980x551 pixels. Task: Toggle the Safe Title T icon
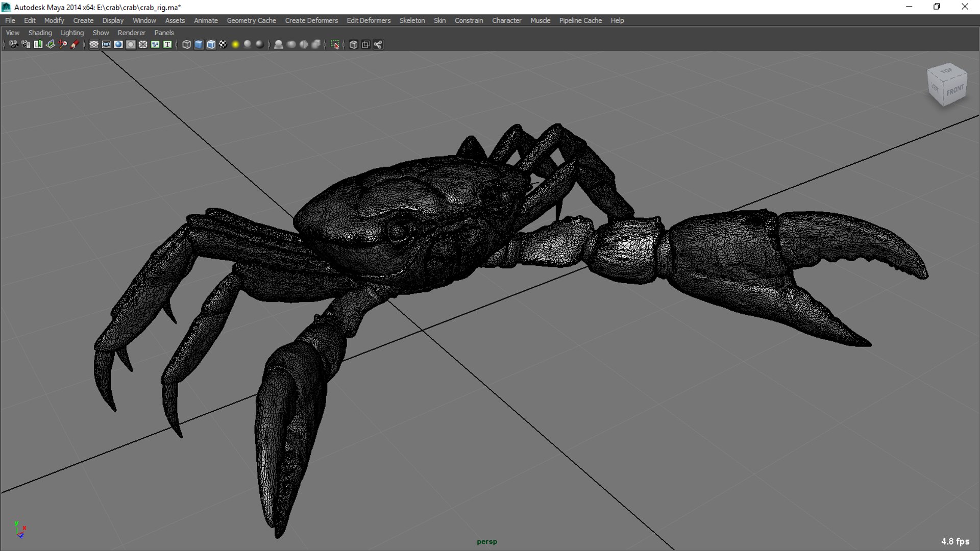[x=167, y=44]
